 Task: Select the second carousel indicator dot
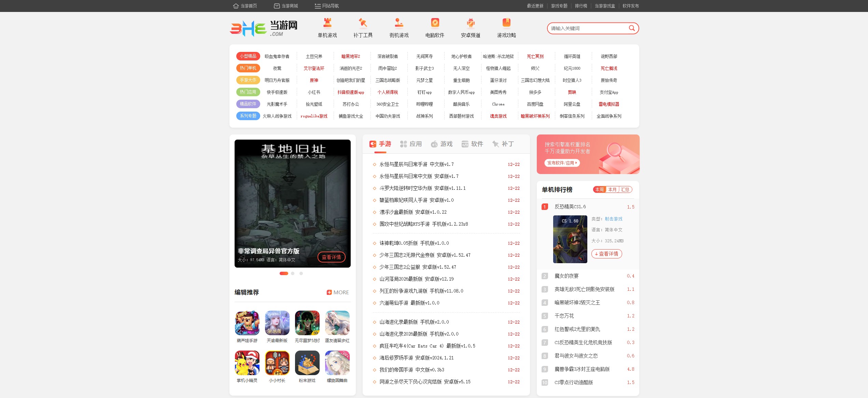point(293,273)
